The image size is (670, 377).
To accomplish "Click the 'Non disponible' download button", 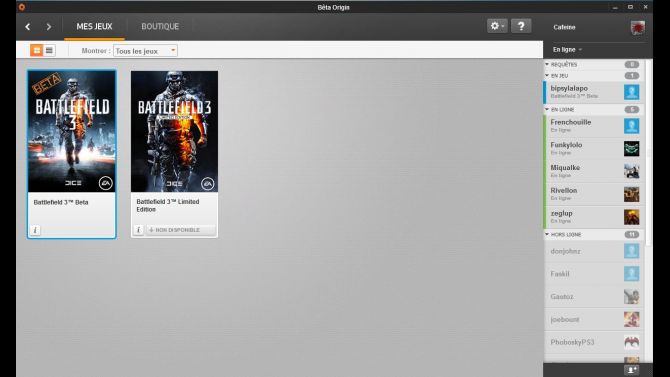I will [x=180, y=230].
